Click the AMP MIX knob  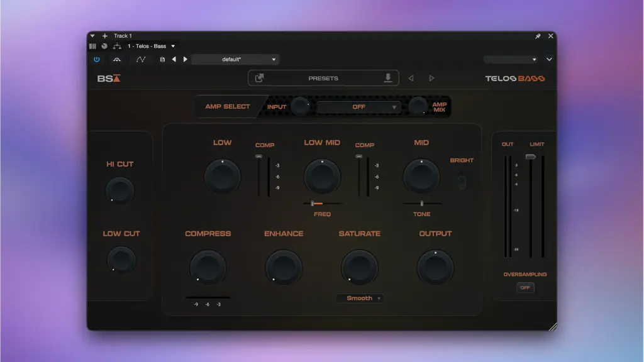(418, 107)
